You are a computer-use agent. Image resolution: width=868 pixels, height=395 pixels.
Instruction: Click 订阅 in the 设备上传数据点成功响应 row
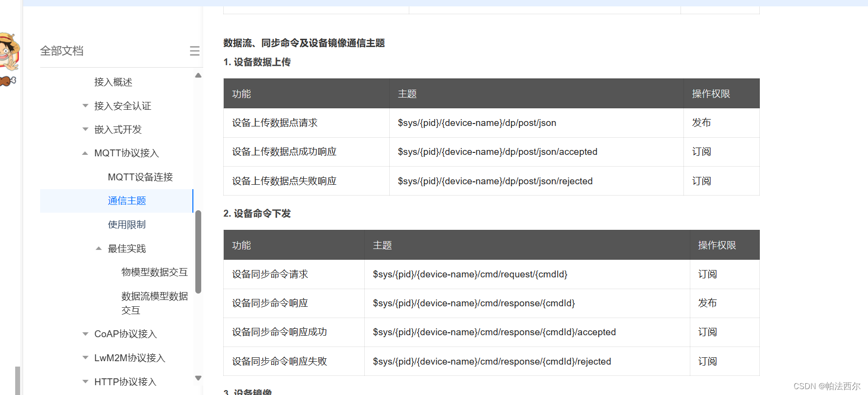tap(702, 152)
